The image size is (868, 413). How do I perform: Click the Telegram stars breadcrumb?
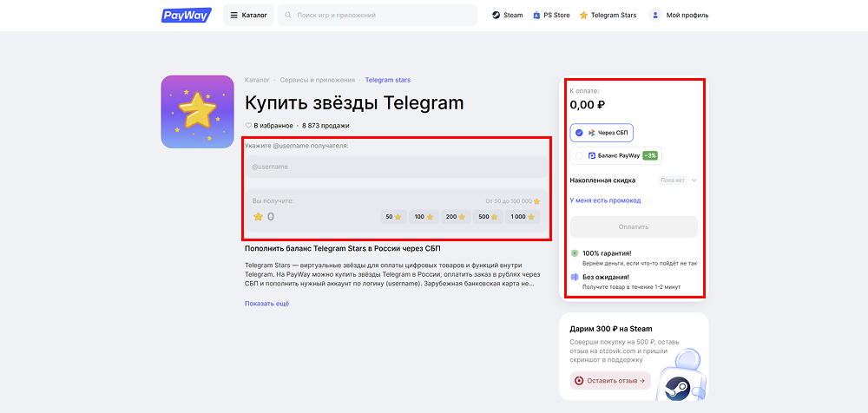(x=387, y=81)
